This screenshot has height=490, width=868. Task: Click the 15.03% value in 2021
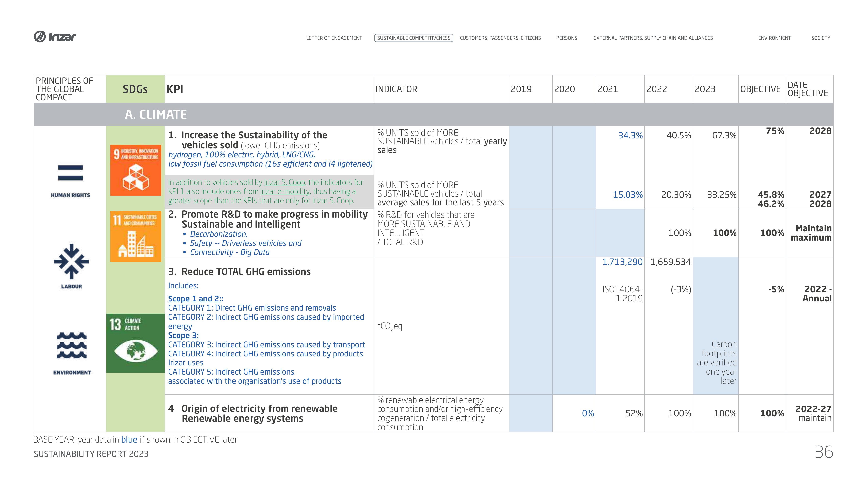point(627,195)
